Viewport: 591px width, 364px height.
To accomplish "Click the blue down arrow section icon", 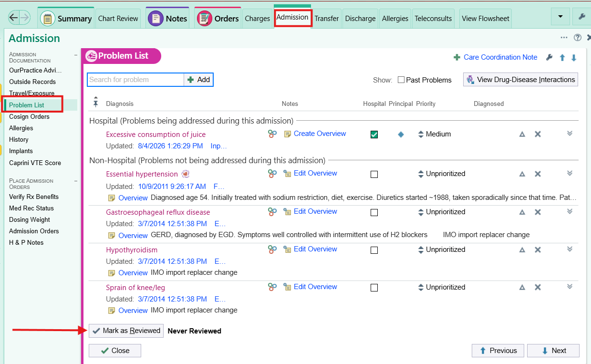I will coord(574,57).
